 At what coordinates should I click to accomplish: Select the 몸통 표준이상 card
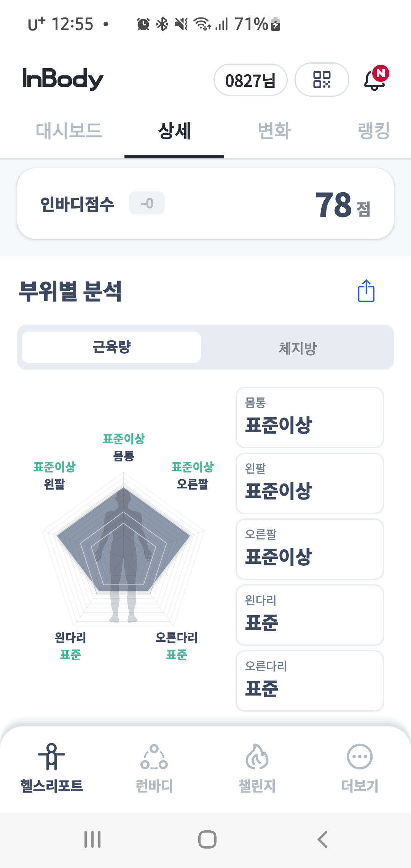coord(309,417)
